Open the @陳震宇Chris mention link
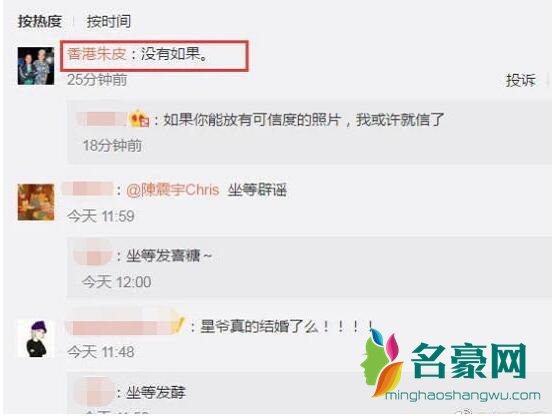 (172, 190)
